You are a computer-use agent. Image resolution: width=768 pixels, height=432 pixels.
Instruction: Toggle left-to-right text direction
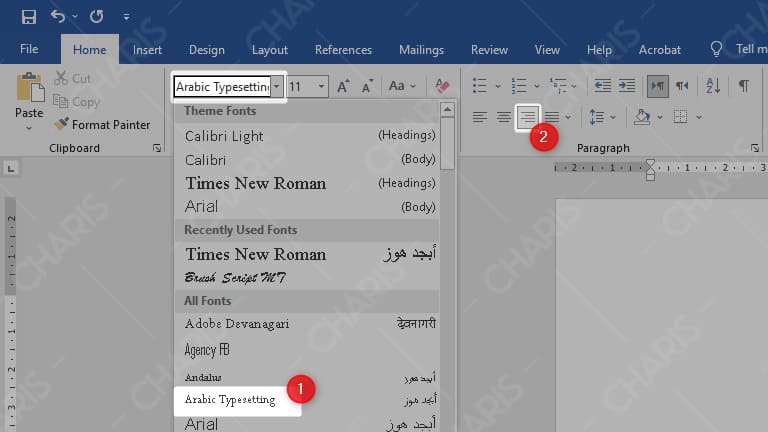(657, 86)
